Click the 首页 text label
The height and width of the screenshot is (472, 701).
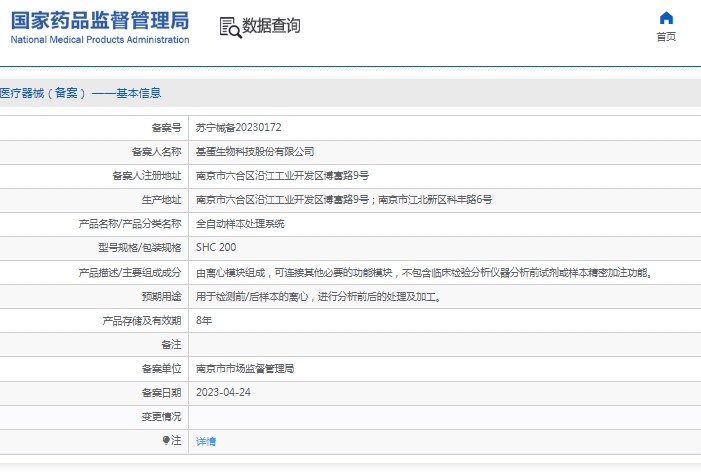click(x=666, y=37)
